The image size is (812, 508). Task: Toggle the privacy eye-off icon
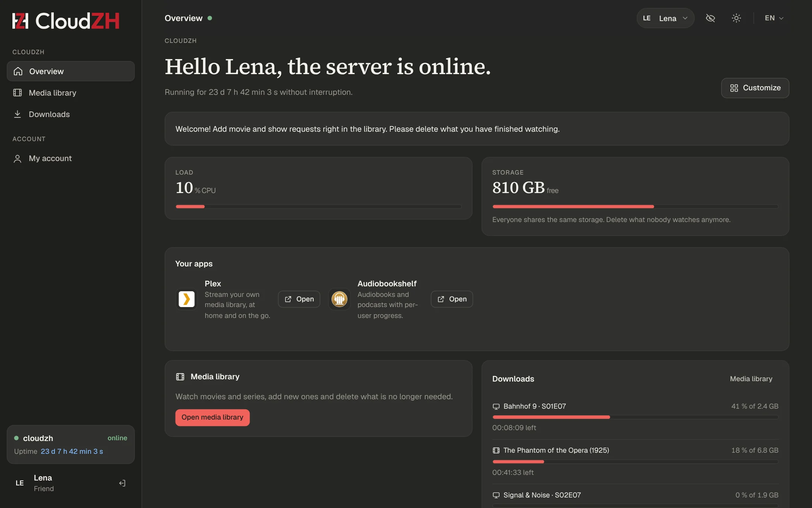[x=710, y=18]
